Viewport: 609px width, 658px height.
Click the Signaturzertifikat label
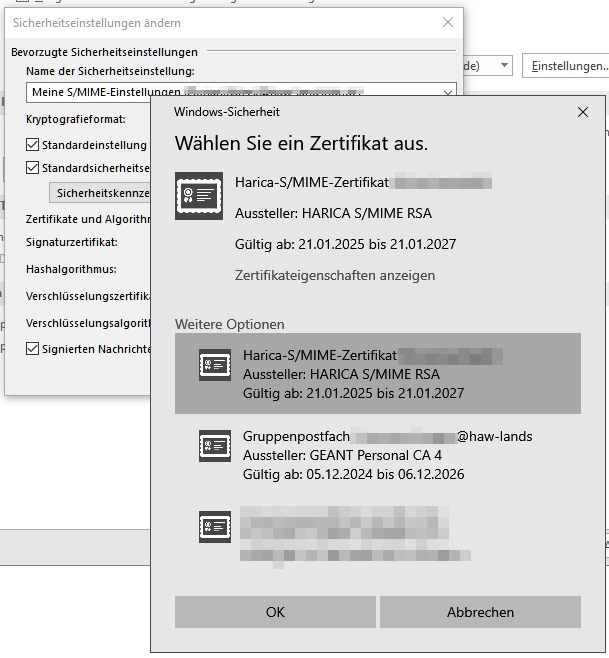[x=72, y=242]
